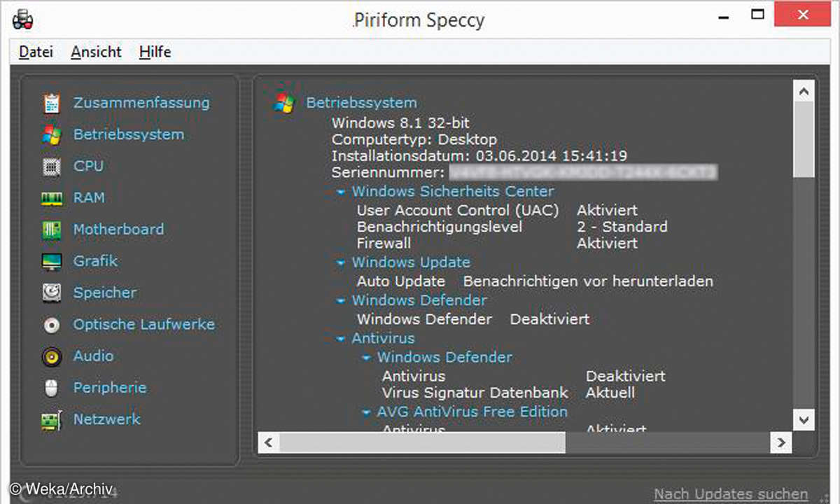Maximize the Speccy window

(758, 13)
